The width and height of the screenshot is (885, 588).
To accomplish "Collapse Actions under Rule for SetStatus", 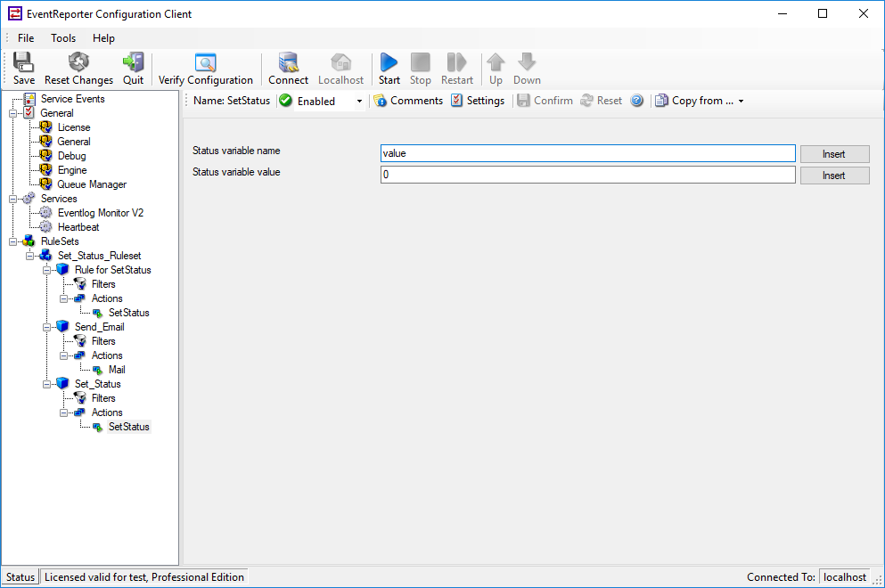I will 64,298.
